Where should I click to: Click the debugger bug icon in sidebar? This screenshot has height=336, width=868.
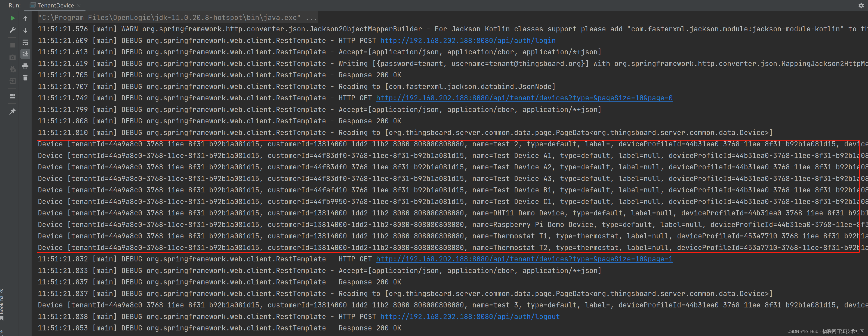click(x=13, y=69)
